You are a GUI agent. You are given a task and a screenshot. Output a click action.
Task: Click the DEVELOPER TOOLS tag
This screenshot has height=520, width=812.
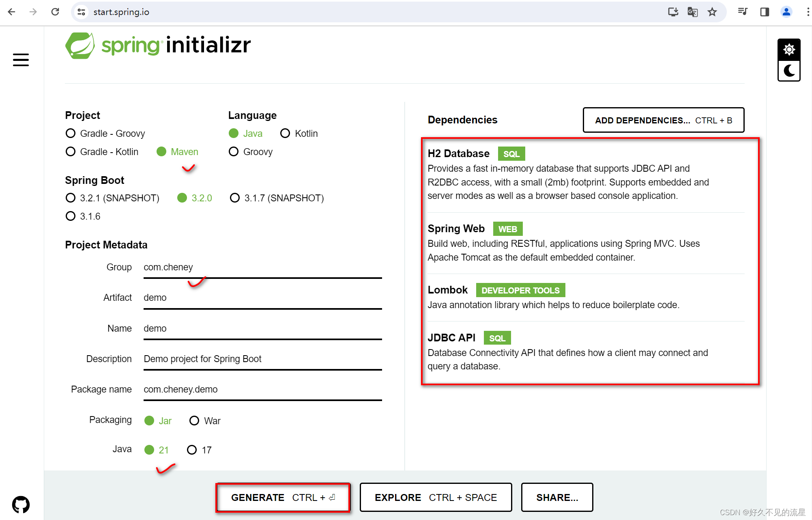(x=520, y=290)
